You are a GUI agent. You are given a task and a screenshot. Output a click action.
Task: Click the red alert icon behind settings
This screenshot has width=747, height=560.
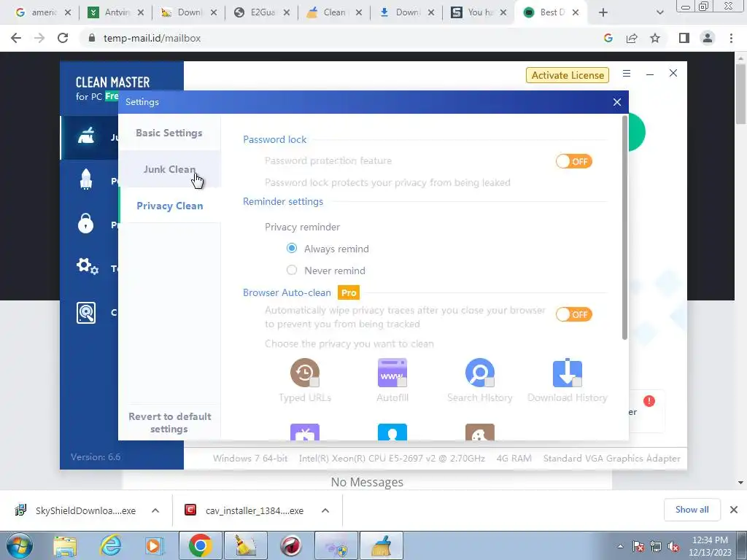coord(649,401)
